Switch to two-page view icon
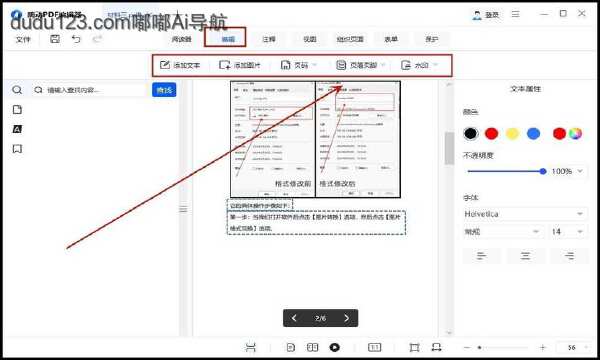The width and height of the screenshot is (600, 360). pos(313,347)
